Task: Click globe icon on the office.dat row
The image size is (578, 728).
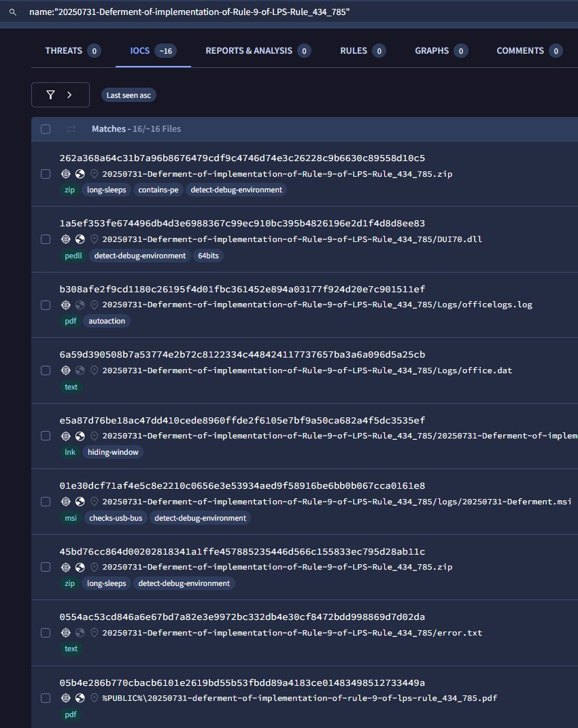Action: (80, 370)
